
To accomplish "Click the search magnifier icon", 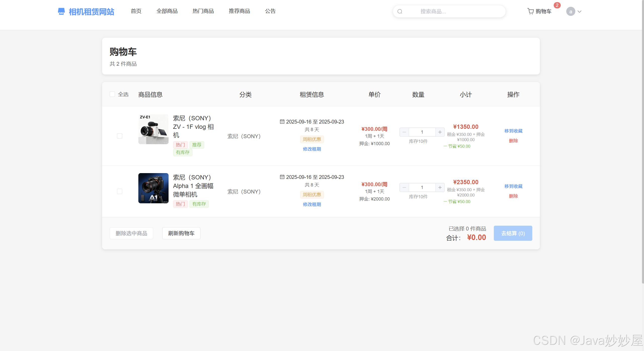I will click(400, 12).
